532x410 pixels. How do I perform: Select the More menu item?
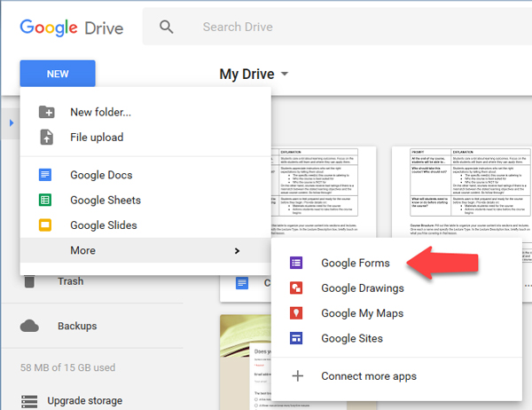pyautogui.click(x=145, y=250)
